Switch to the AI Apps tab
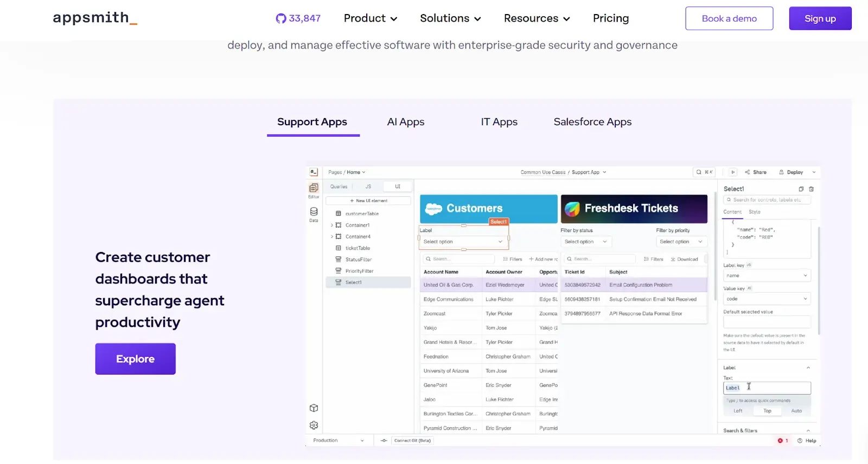Screen dimensions: 868x464 [406, 122]
